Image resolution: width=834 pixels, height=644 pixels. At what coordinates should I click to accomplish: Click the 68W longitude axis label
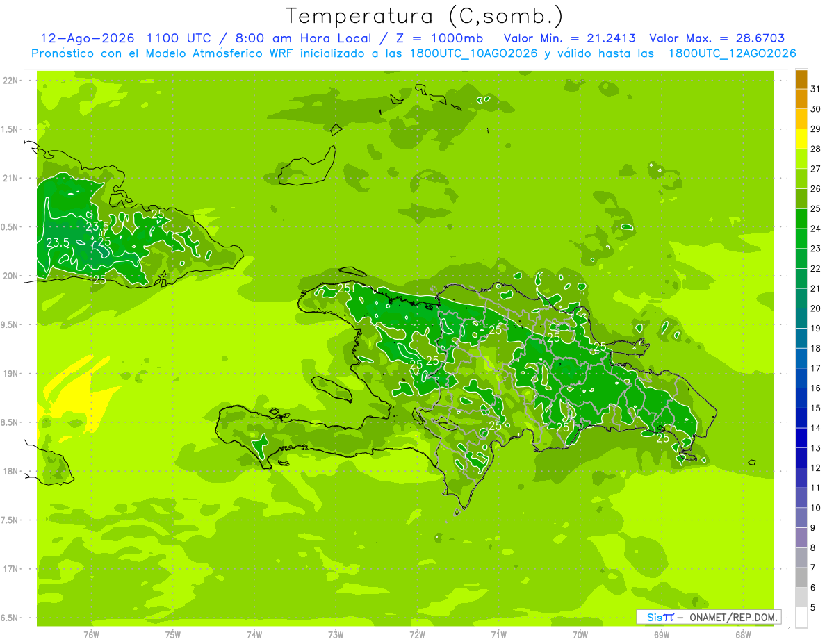pyautogui.click(x=743, y=634)
